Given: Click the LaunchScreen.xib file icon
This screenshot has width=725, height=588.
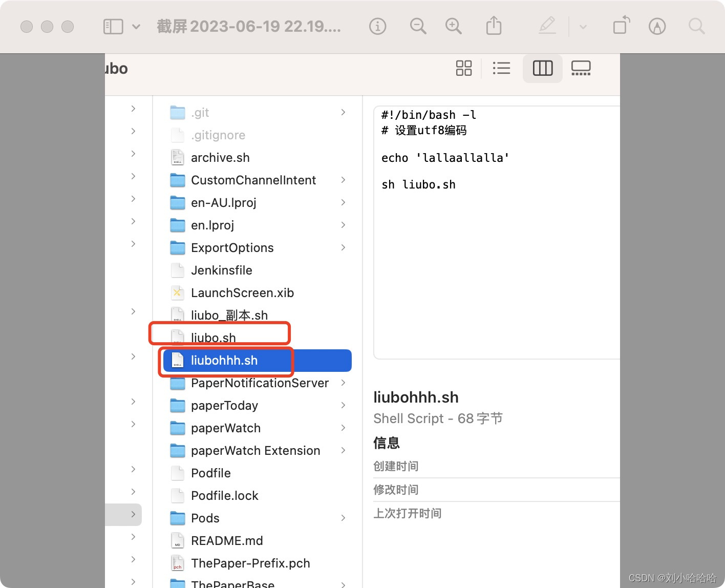Looking at the screenshot, I should point(177,292).
